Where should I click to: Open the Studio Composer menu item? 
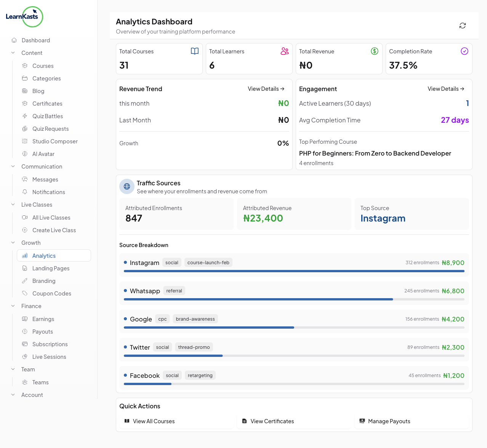[x=55, y=141]
